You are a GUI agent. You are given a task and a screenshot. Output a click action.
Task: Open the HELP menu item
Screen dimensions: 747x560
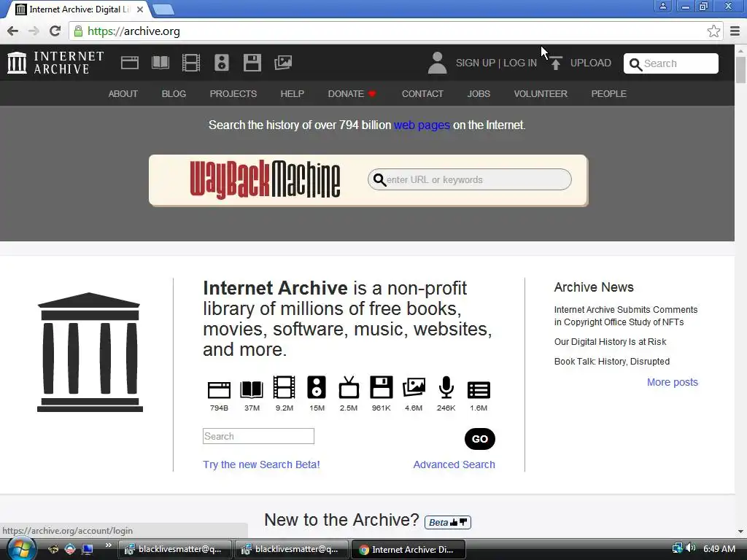pyautogui.click(x=292, y=94)
